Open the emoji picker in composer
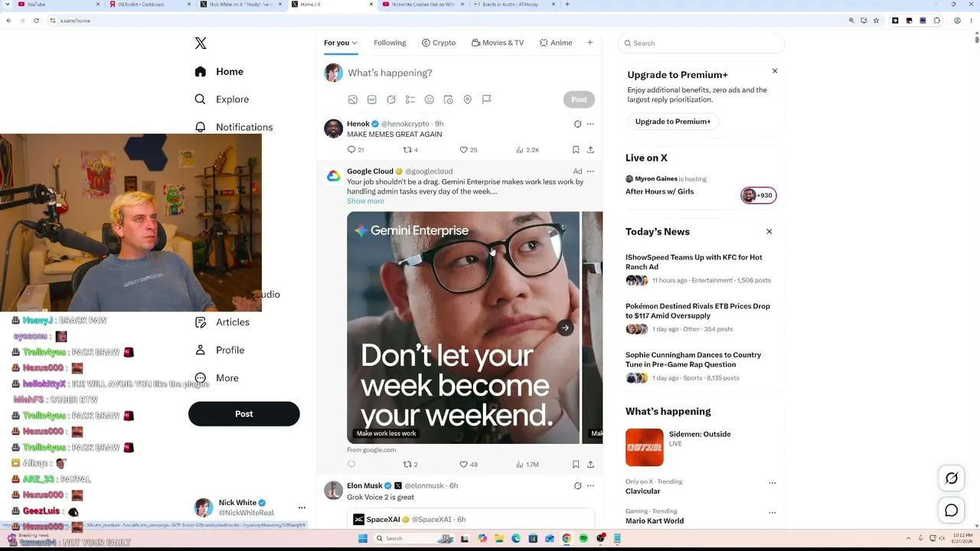The width and height of the screenshot is (980, 551). coord(429,99)
